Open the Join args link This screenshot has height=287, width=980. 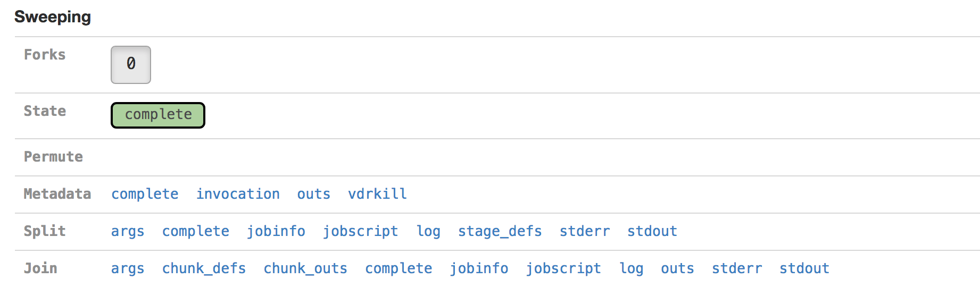click(128, 268)
